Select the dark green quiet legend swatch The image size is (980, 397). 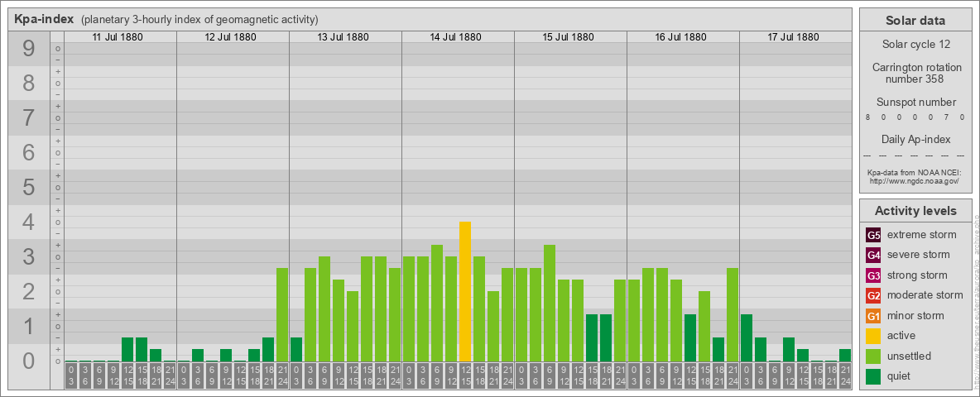pos(873,375)
